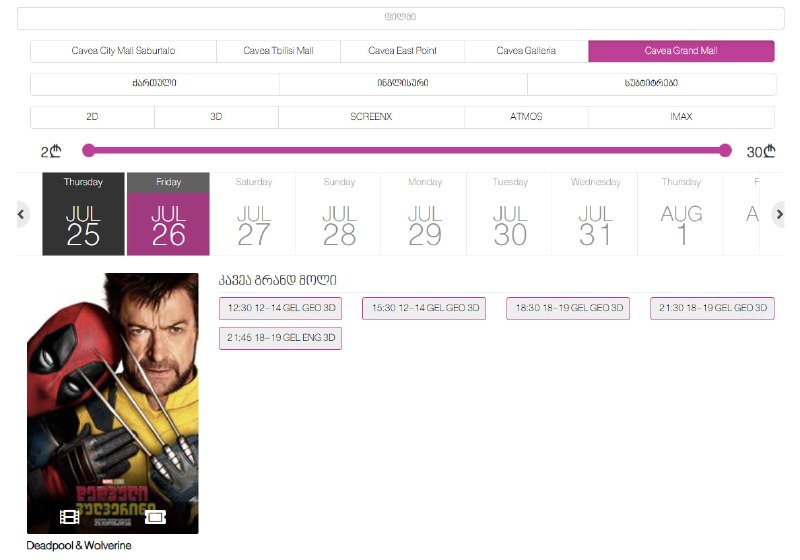Image resolution: width=800 pixels, height=560 pixels.
Task: Filter by ქართული language
Action: 155,84
